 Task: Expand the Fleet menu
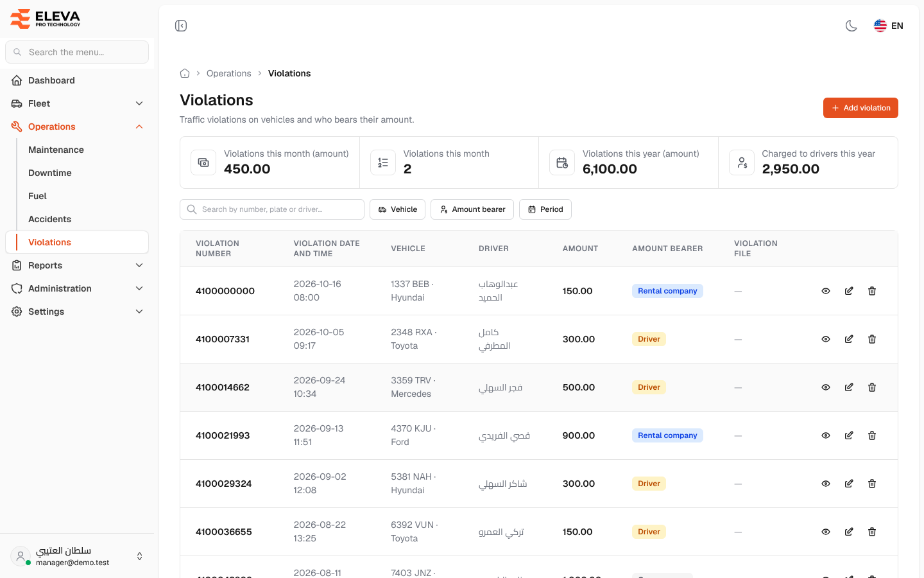[x=77, y=103]
